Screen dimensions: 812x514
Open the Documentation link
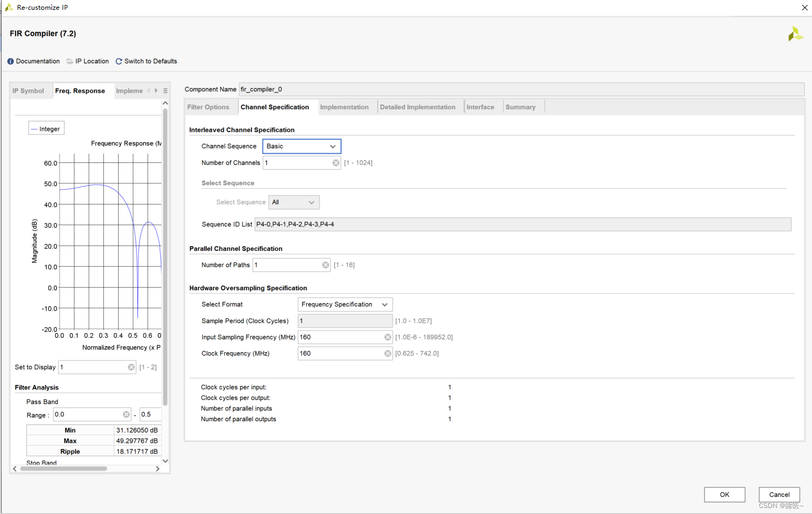[38, 61]
